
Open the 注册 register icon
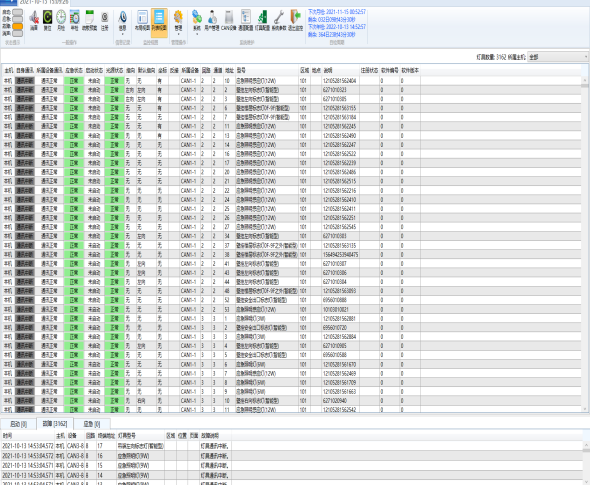click(105, 21)
